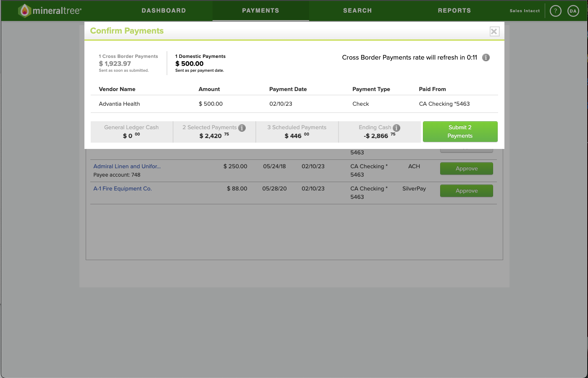Open A-1 Fire Equipment Co. link
The height and width of the screenshot is (378, 588).
[122, 189]
